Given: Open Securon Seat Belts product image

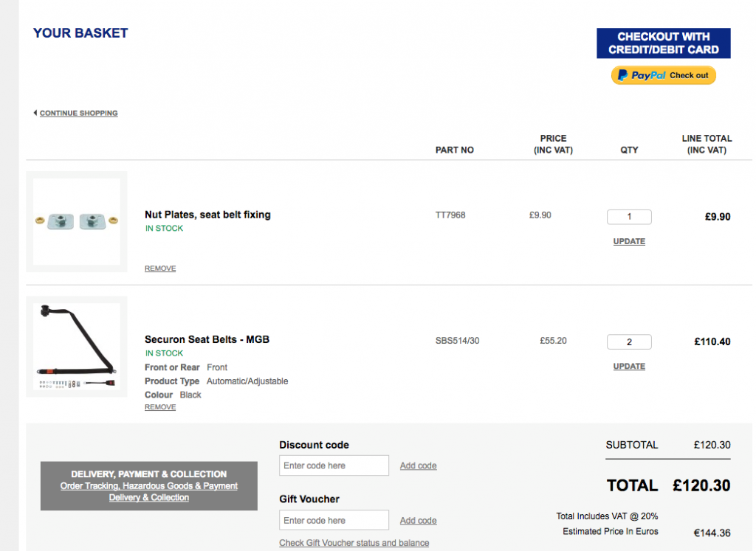Looking at the screenshot, I should (77, 346).
